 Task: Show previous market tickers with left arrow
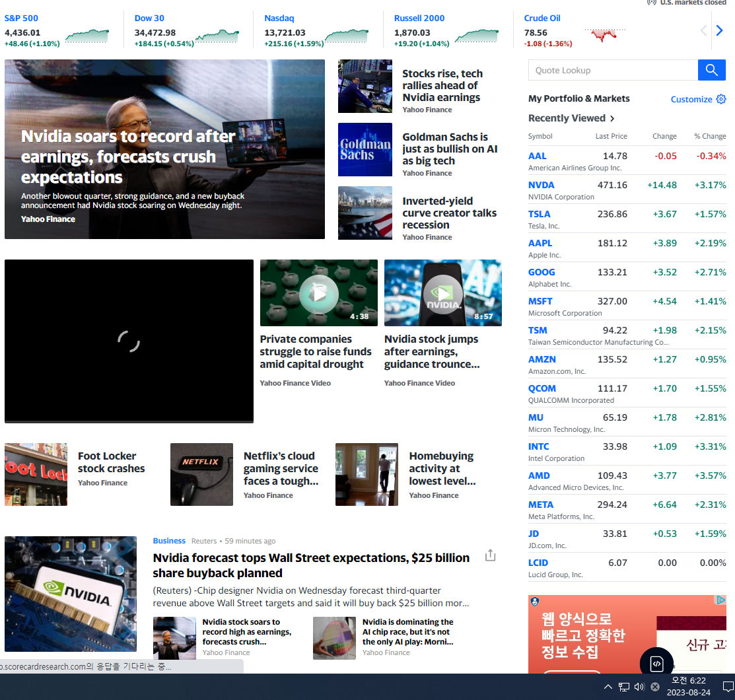tap(703, 30)
